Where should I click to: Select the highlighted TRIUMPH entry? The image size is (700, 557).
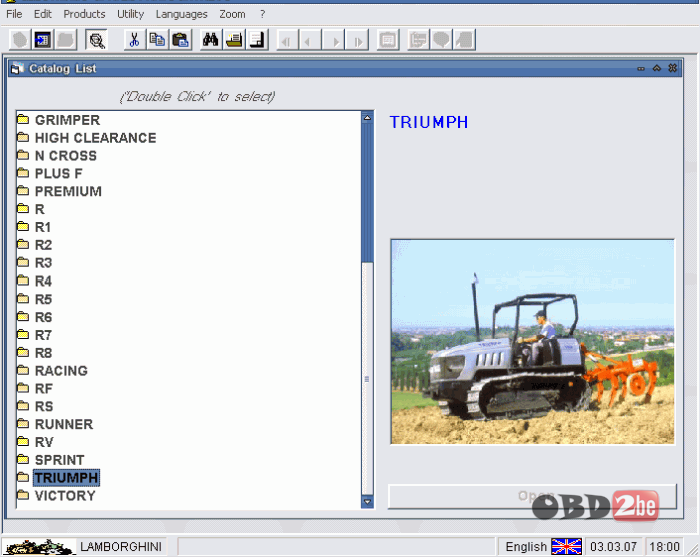(67, 478)
